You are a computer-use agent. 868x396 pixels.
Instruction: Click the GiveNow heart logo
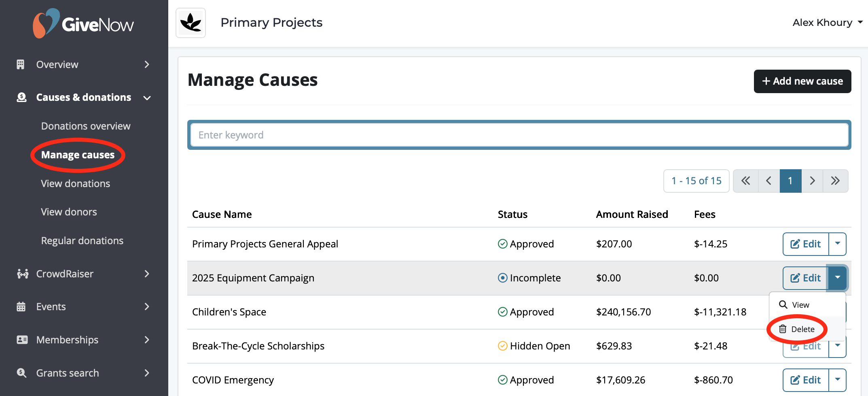[x=46, y=23]
